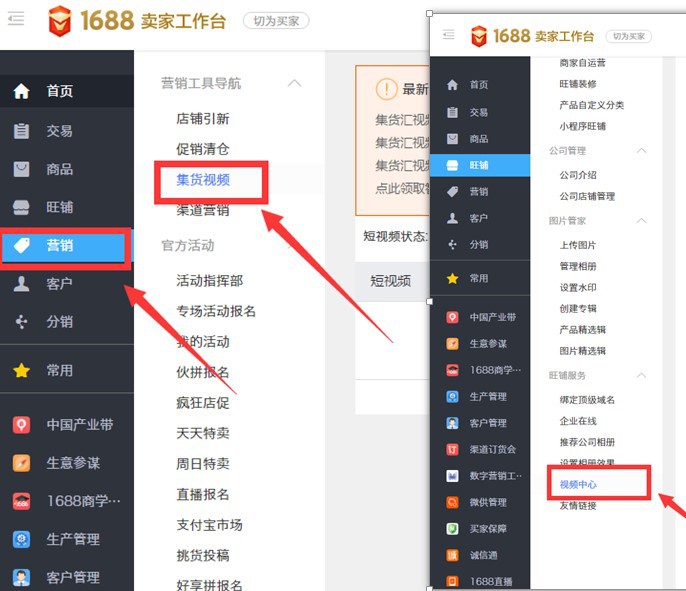The image size is (686, 591).
Task: Click the 买家保障 shield icon in right window
Action: (x=452, y=528)
